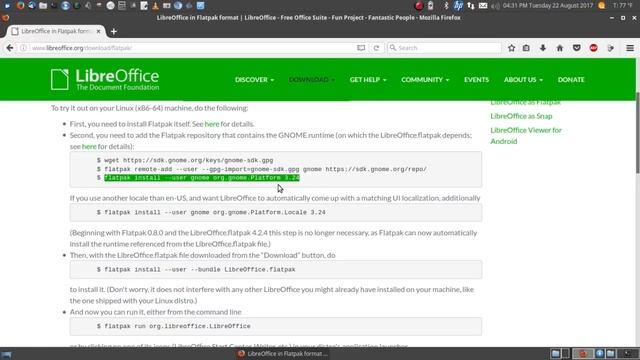Click the taskbar entry LibreOffice in Flatpak format
Viewport: 640px width, 360px height.
pyautogui.click(x=283, y=353)
